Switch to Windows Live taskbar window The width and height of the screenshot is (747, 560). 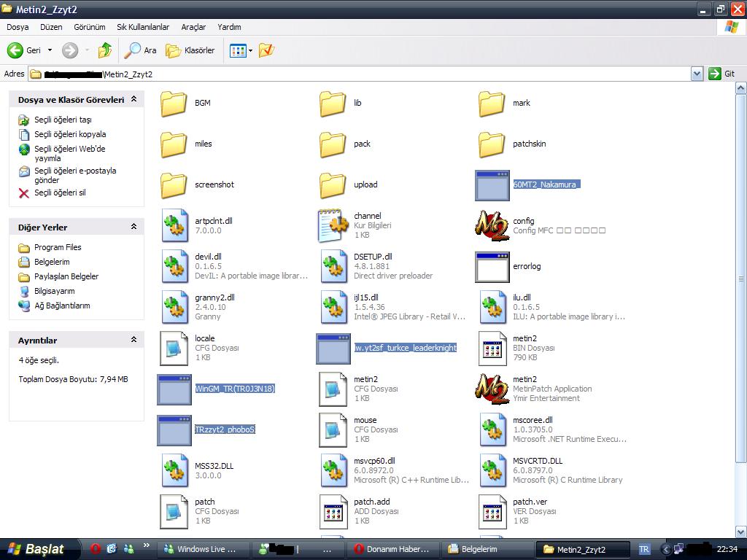204,549
